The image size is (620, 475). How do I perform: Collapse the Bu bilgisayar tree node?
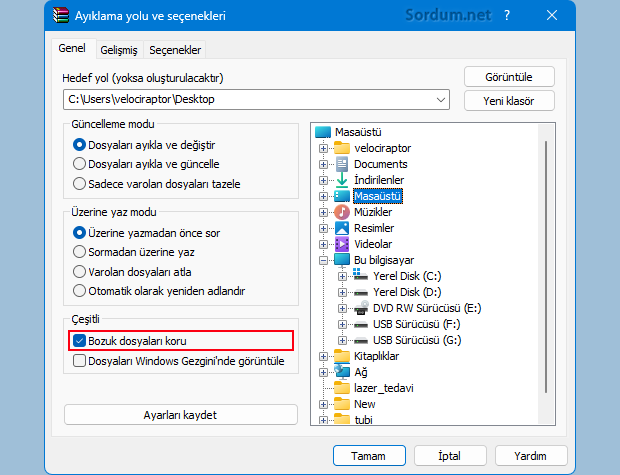(323, 261)
